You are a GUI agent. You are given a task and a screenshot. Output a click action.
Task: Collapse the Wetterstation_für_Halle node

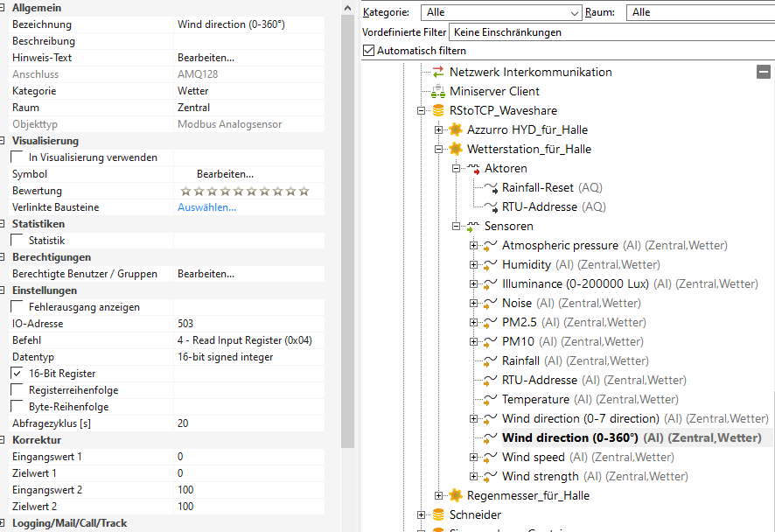point(438,150)
